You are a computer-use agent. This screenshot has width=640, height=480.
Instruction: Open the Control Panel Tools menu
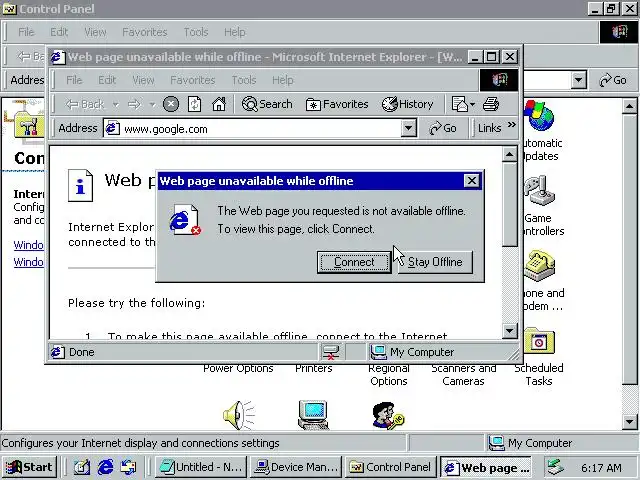(196, 32)
